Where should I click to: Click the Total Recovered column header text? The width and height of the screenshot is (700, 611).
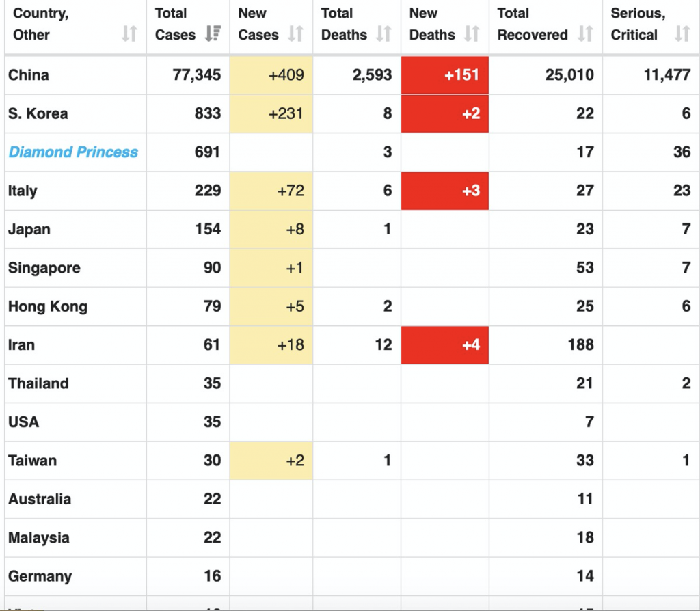(532, 24)
